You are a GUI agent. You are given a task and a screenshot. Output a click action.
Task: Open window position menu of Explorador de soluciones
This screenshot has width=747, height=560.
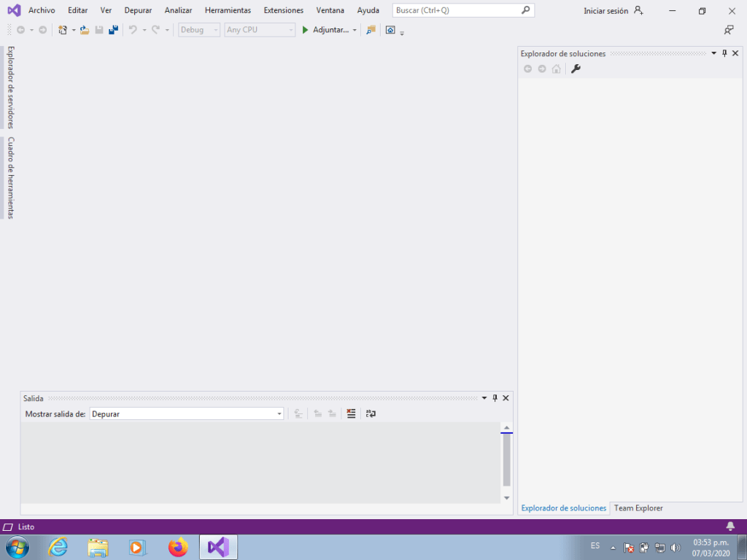click(x=713, y=53)
